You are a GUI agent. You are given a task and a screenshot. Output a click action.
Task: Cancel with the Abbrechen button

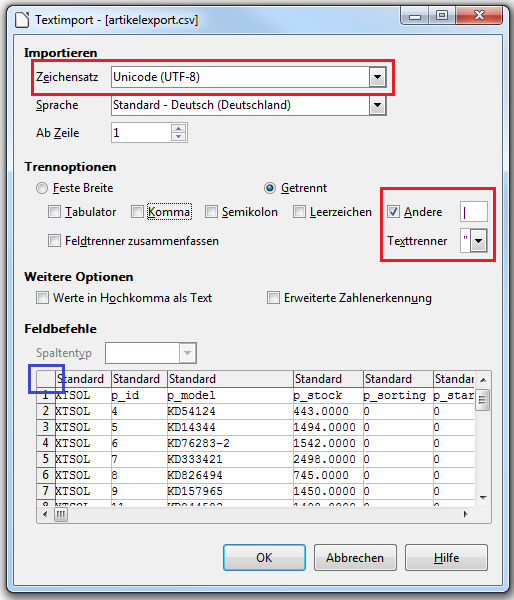(x=355, y=558)
